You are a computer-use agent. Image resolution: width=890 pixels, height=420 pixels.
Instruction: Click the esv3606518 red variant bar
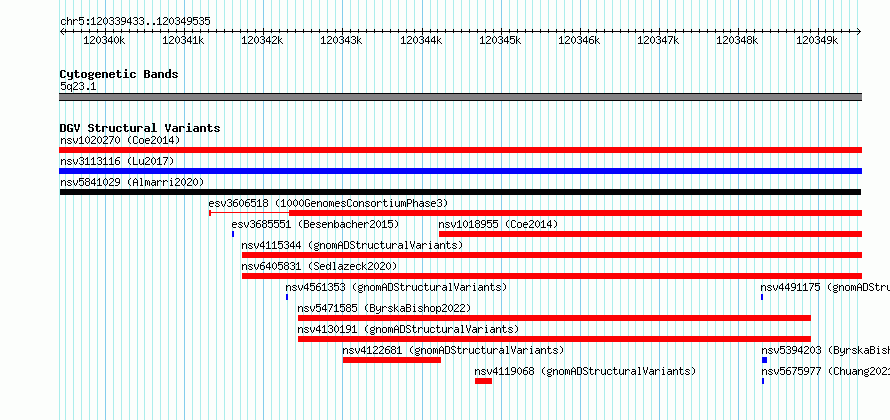click(x=535, y=213)
